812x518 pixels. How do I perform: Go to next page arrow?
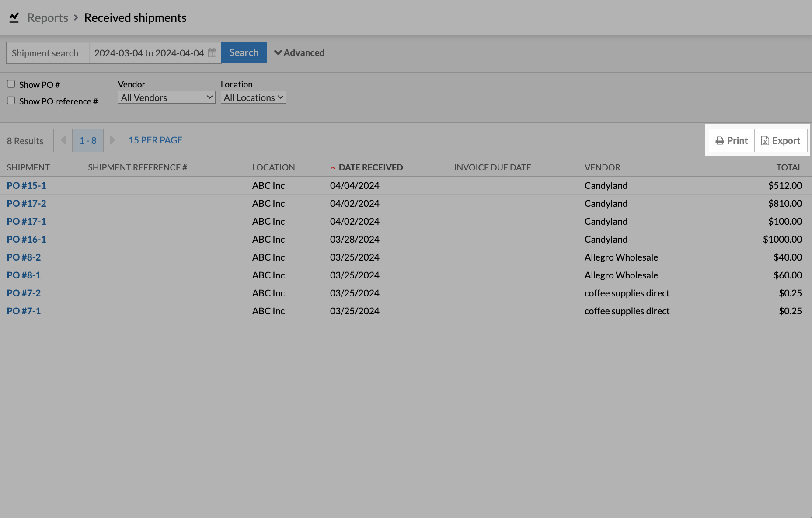112,140
